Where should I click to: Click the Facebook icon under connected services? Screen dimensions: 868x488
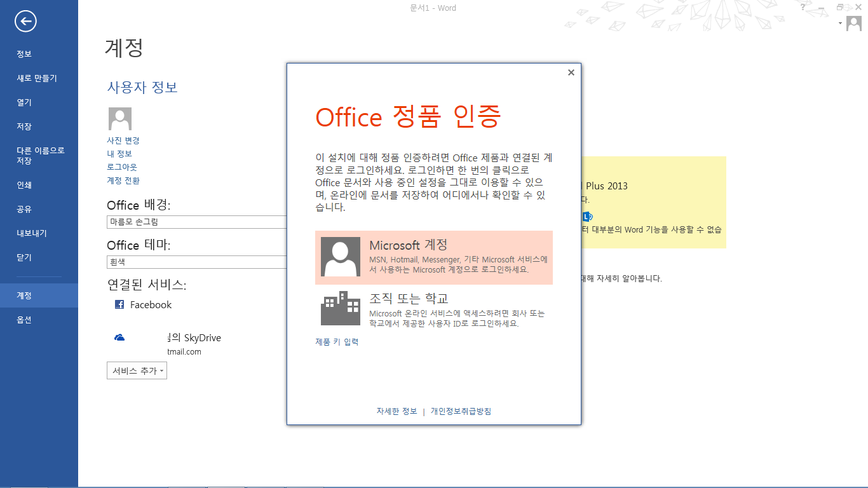click(119, 304)
